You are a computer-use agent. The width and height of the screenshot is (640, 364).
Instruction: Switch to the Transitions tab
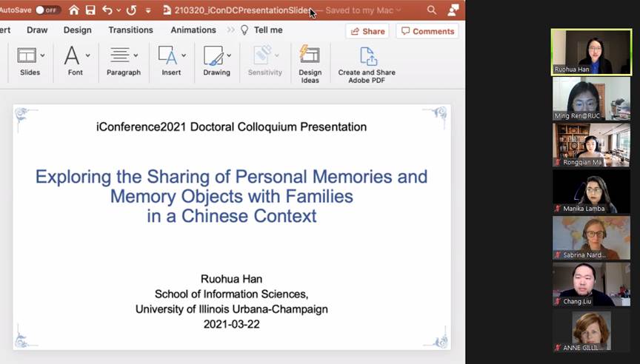(x=130, y=30)
